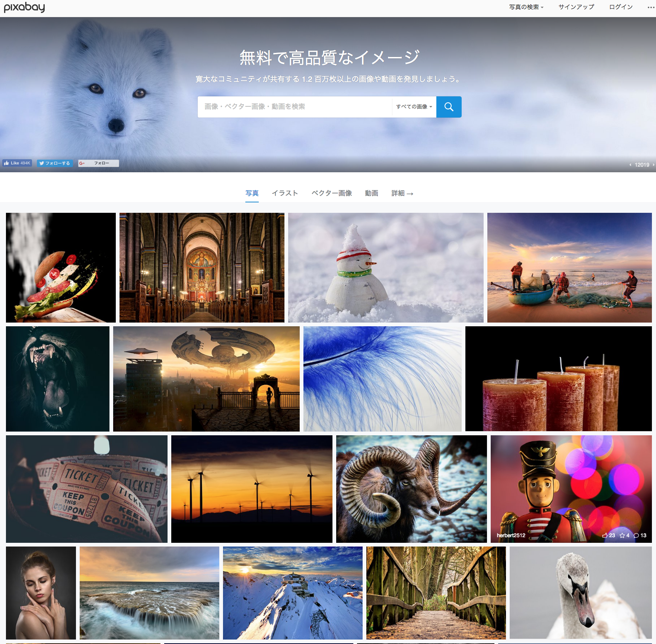
Task: Expand the 写真の検索 dropdown
Action: click(526, 7)
